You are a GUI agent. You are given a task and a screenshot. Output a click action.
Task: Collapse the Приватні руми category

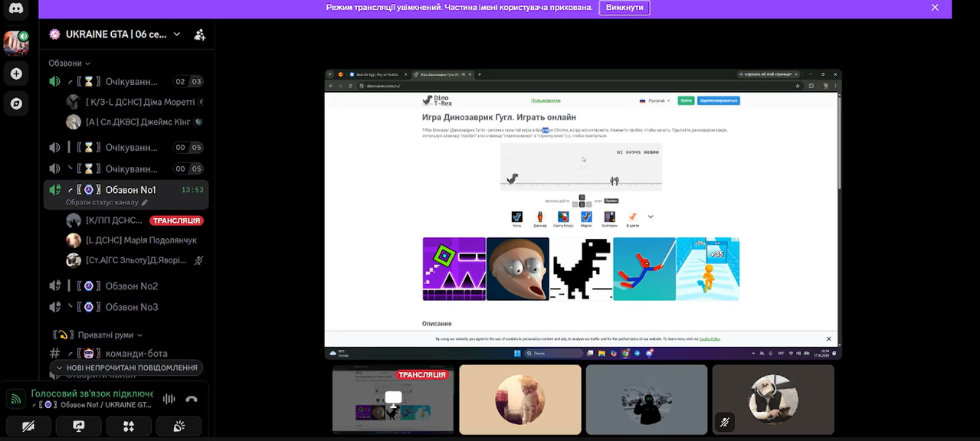[97, 335]
